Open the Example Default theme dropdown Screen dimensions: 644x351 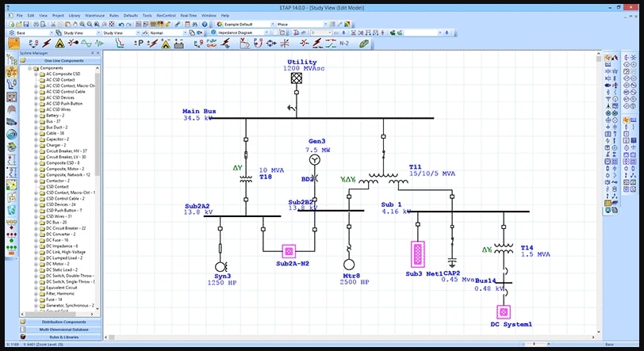271,25
